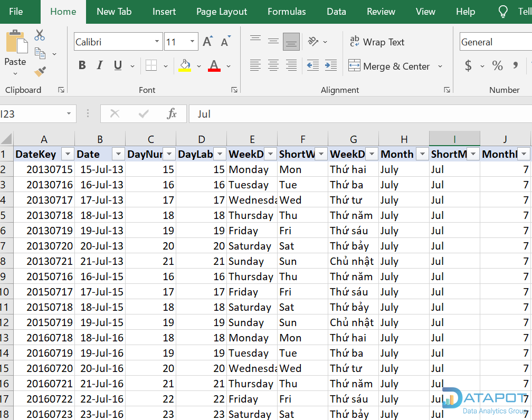Open the Review ribbon tab
Screen dimensions: 532x420
(381, 11)
